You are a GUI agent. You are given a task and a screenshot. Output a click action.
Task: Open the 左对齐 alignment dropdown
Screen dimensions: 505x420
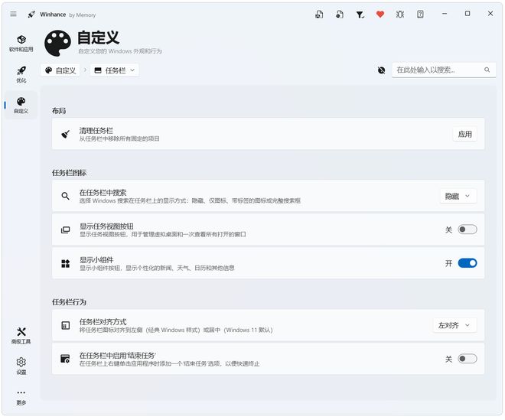pyautogui.click(x=454, y=325)
